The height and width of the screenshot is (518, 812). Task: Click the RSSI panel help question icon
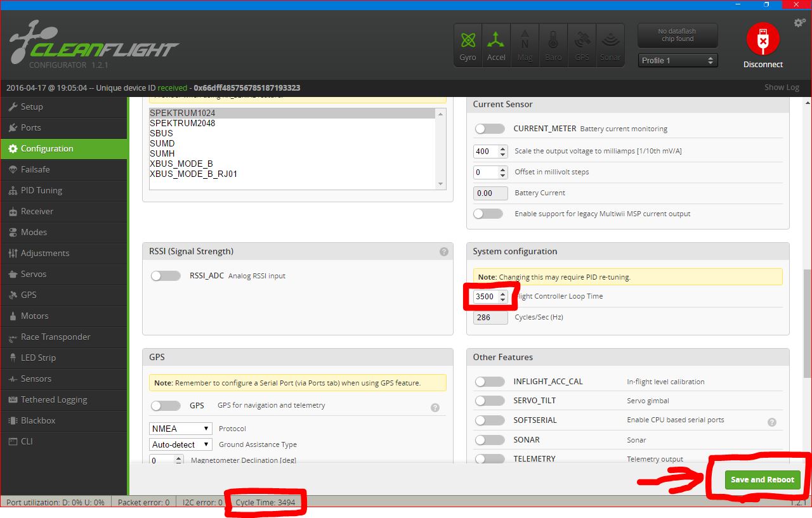click(x=443, y=252)
